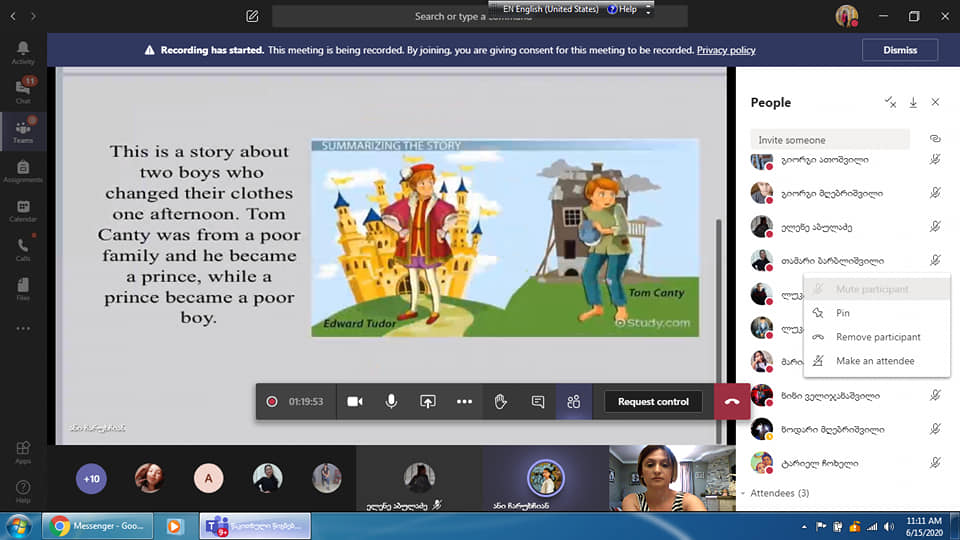Image resolution: width=960 pixels, height=540 pixels.
Task: Click the red recording indicator
Action: tap(272, 402)
